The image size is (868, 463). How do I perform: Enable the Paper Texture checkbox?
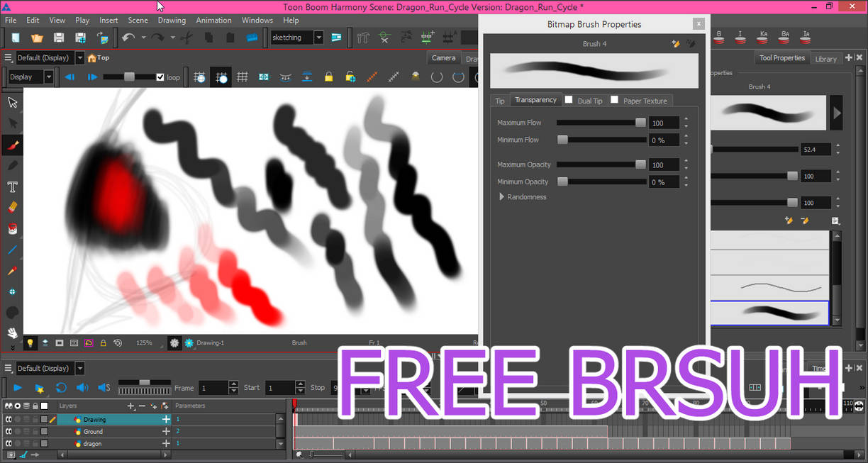pyautogui.click(x=614, y=100)
